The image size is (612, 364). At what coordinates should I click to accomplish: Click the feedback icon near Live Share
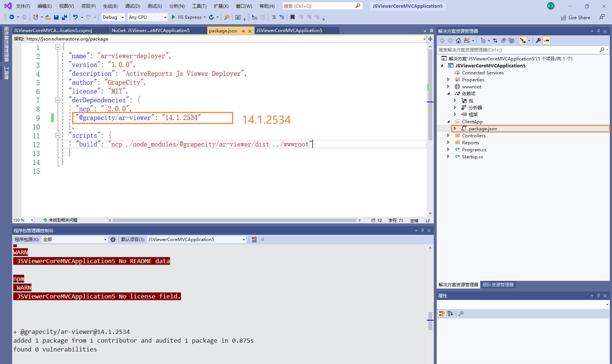pyautogui.click(x=602, y=17)
